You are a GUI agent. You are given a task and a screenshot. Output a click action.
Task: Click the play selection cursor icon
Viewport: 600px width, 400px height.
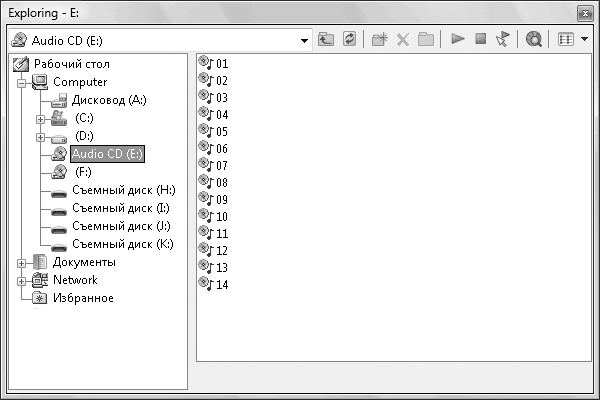click(503, 39)
